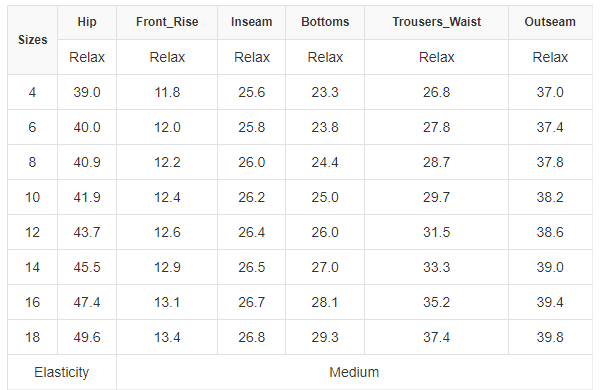
Task: Click the Outseam column header
Action: pyautogui.click(x=550, y=22)
